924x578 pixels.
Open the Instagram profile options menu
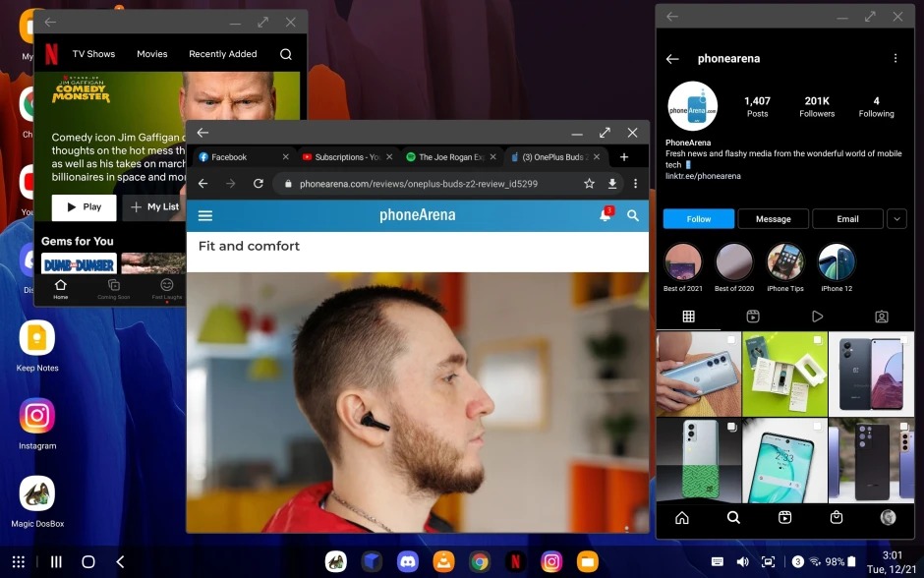(x=895, y=58)
